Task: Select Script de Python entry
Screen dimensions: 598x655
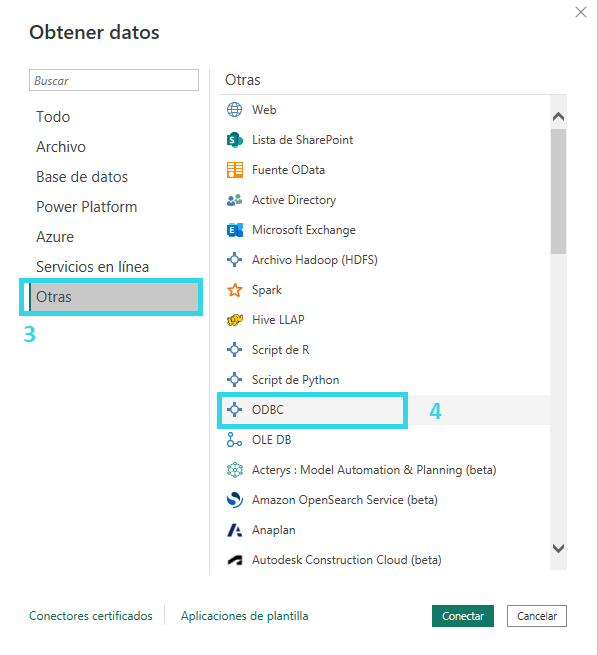Action: pos(295,380)
